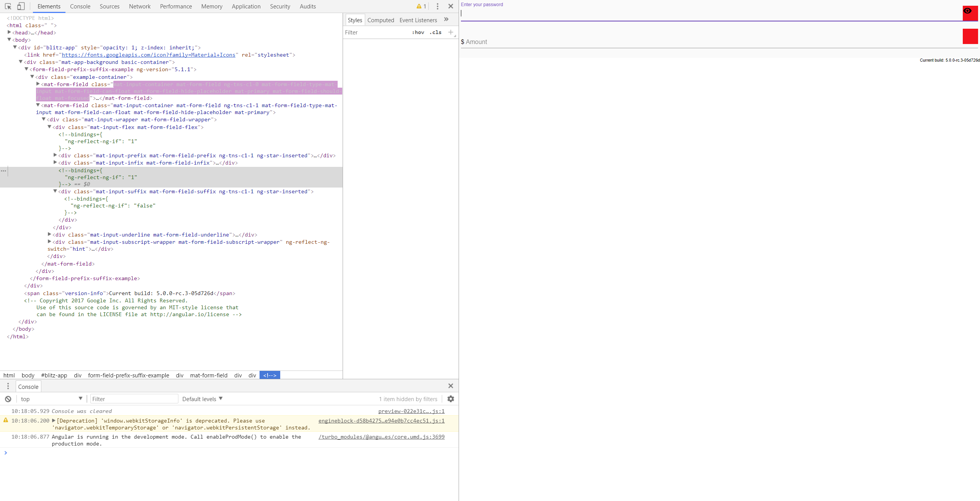Add a new style rule with plus icon
The height and width of the screenshot is (501, 980).
point(451,32)
